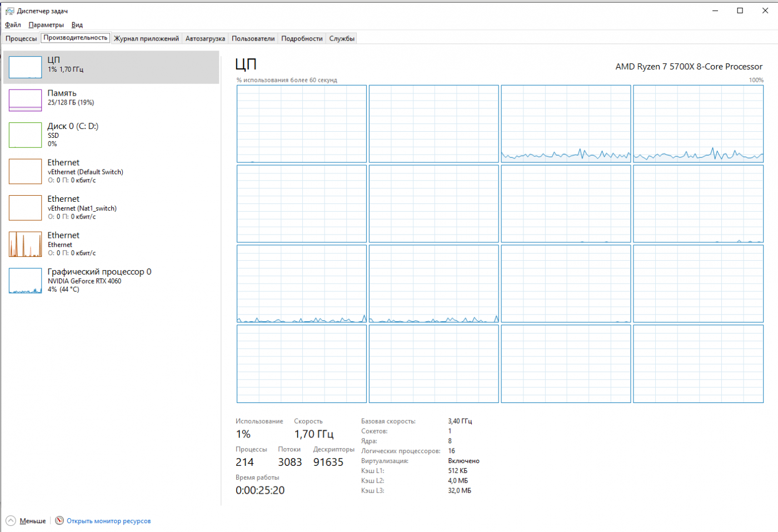This screenshot has height=532, width=778.
Task: Click the Память usage graph icon
Action: 25,100
